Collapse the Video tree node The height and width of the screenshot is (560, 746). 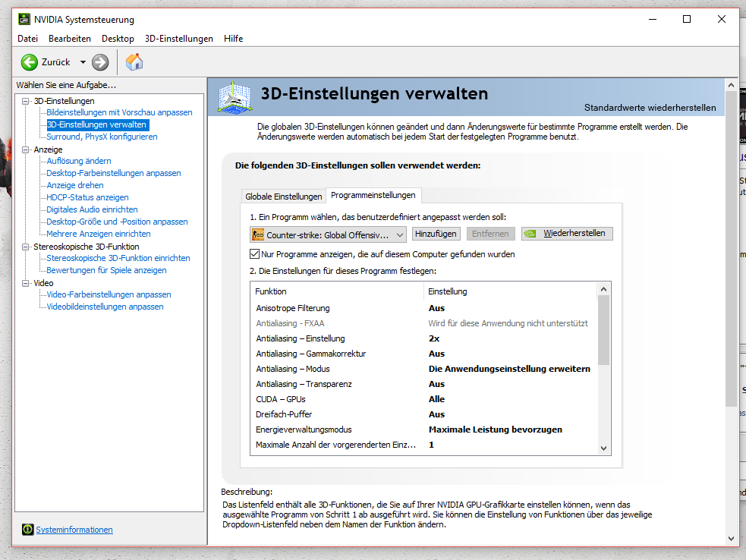[25, 283]
